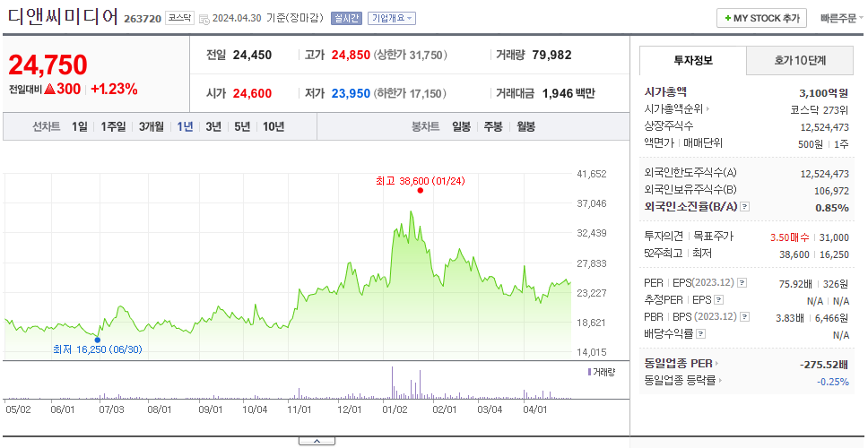Open help icon next to PBR BPS

pos(745,317)
